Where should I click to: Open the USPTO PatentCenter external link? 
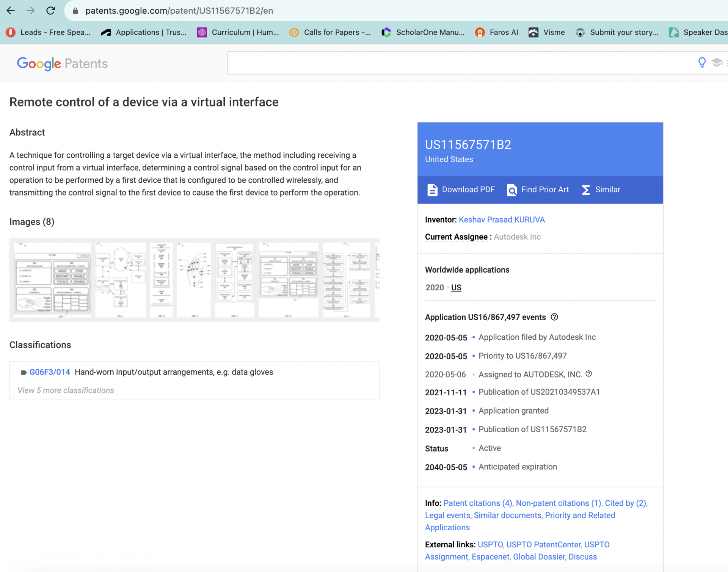point(544,545)
